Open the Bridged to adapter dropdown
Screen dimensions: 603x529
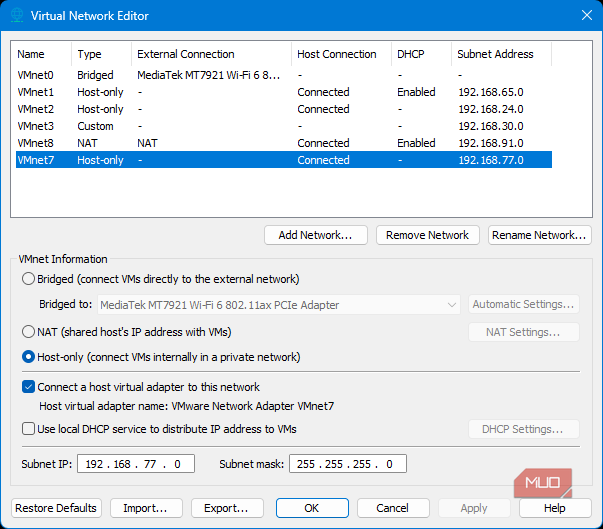pos(279,305)
